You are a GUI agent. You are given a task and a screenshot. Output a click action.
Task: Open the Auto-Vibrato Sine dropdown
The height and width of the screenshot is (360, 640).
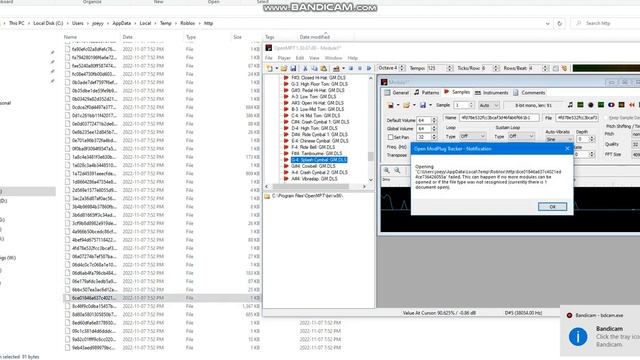coord(559,139)
